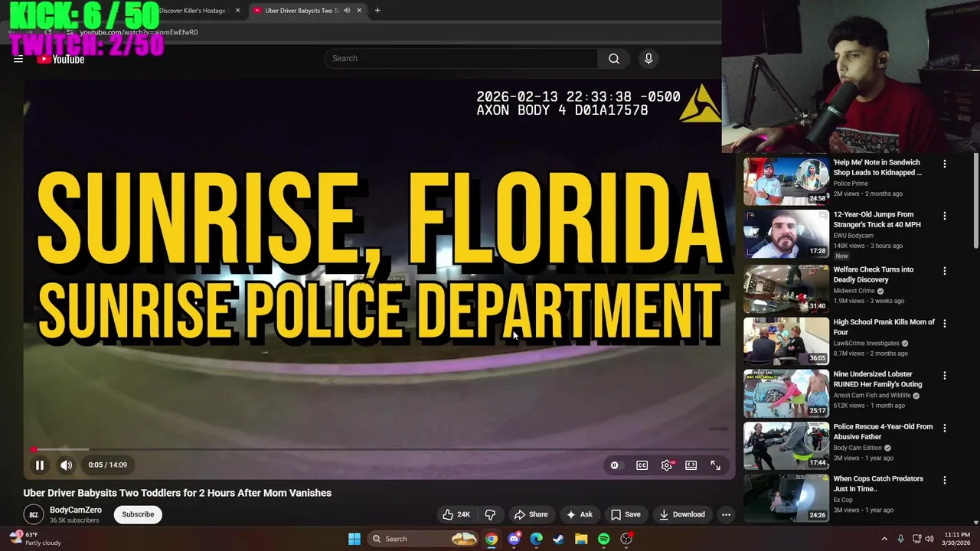Download the video
The image size is (980, 551).
tap(682, 514)
